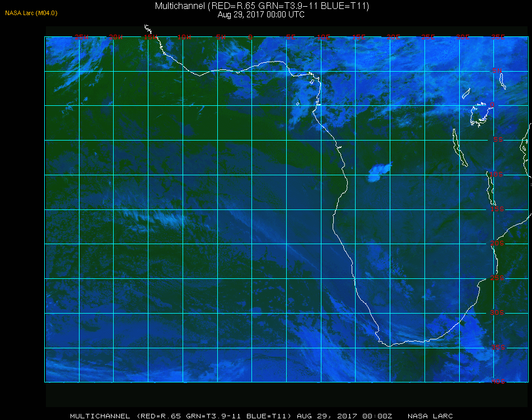Image resolution: width=532 pixels, height=420 pixels.
Task: Click the 10S latitude label
Action: pyautogui.click(x=496, y=174)
